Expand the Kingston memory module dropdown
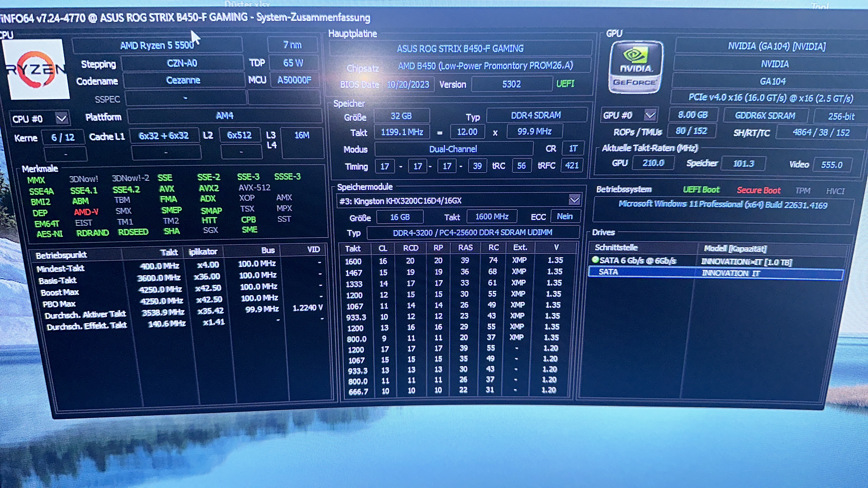Image resolution: width=868 pixels, height=488 pixels. [x=574, y=200]
